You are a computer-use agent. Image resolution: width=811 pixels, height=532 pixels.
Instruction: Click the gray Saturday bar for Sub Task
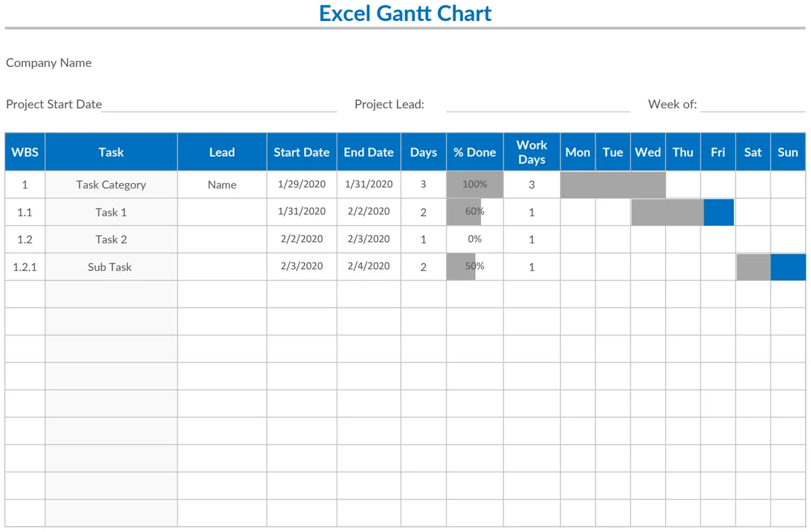(x=754, y=267)
